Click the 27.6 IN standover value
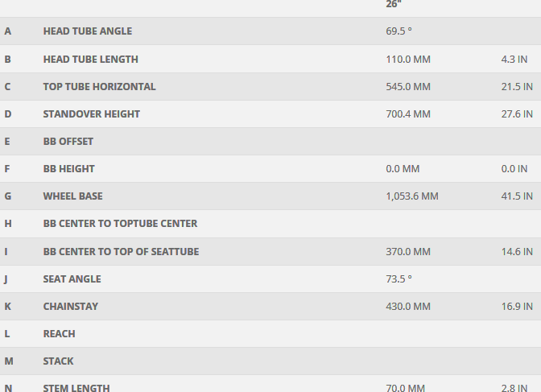This screenshot has height=392, width=541. point(516,113)
